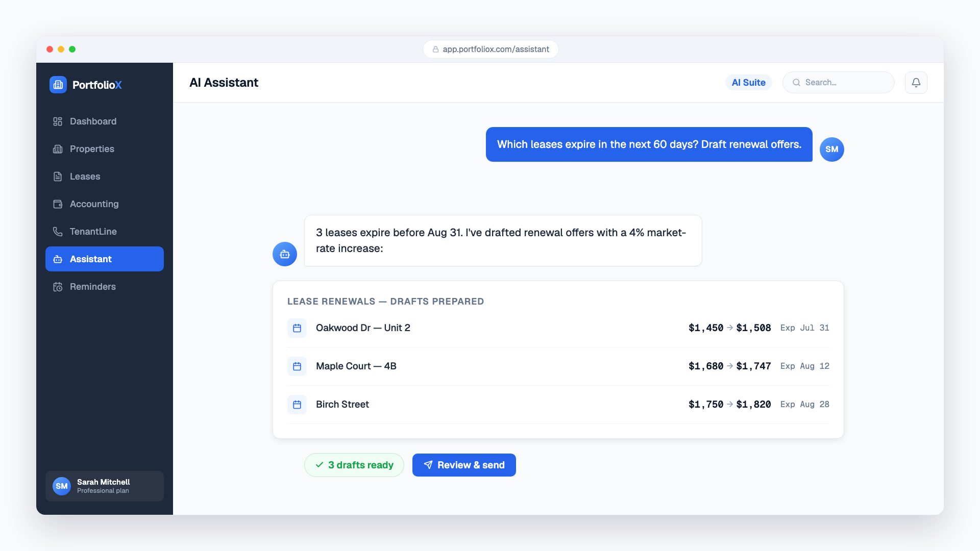Click the current rent $1,750 value
This screenshot has height=551, width=980.
point(706,405)
